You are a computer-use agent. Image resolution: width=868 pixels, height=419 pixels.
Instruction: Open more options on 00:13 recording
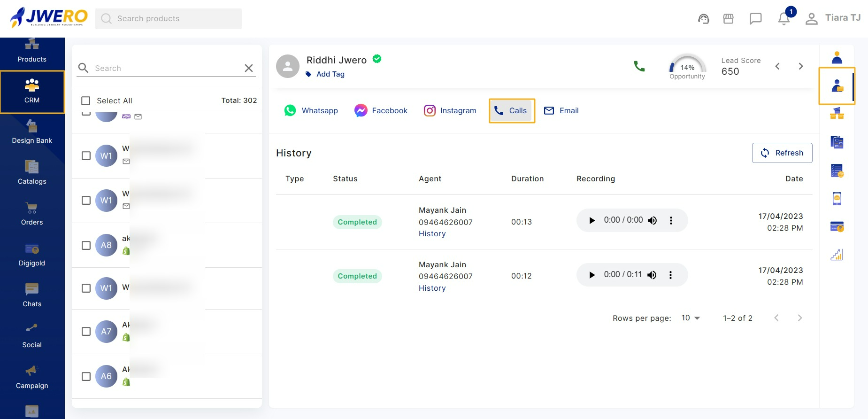coord(671,220)
